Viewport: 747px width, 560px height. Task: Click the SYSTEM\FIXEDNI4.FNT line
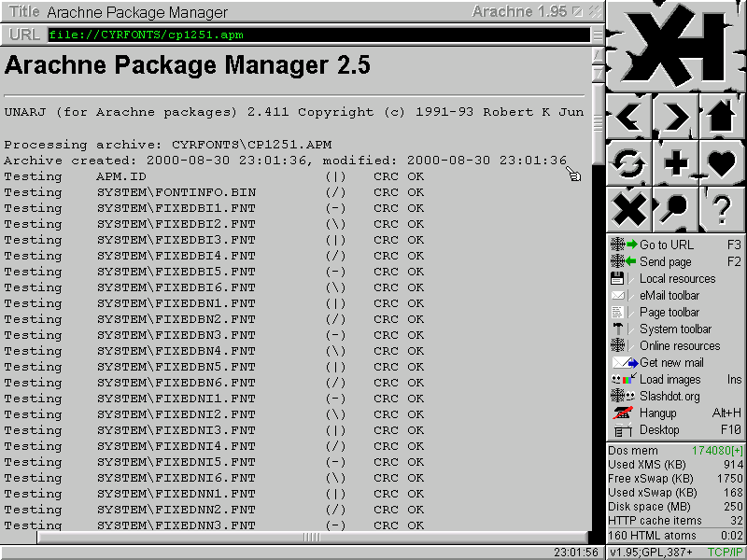pyautogui.click(x=215, y=446)
